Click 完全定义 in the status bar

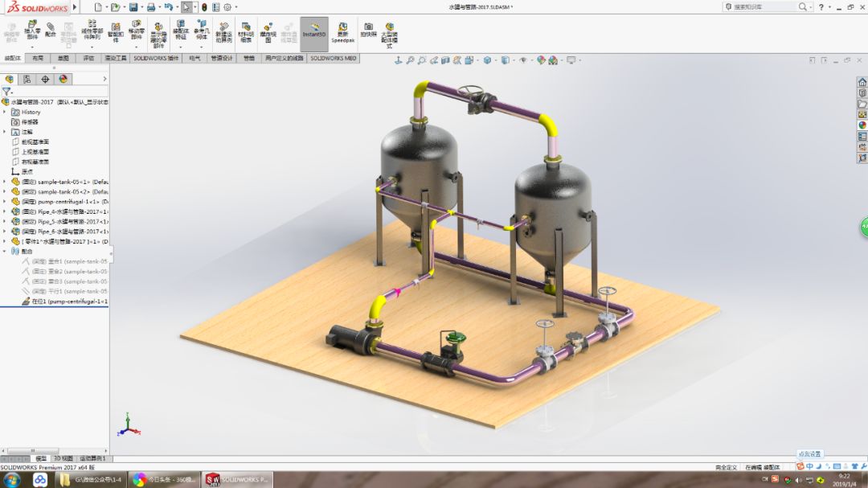(726, 466)
